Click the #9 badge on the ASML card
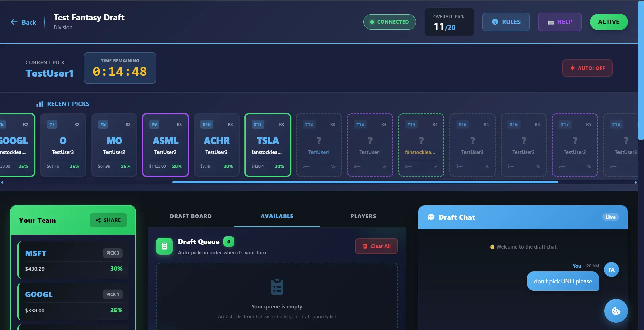Screen dimensions: 644x330 154,124
